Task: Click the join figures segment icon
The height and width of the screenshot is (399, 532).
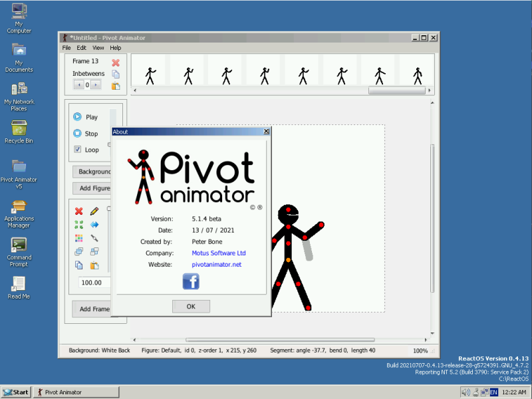Action: tap(94, 238)
